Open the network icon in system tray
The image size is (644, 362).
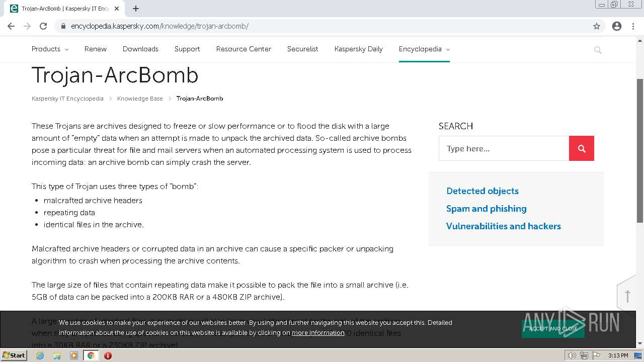click(x=584, y=355)
